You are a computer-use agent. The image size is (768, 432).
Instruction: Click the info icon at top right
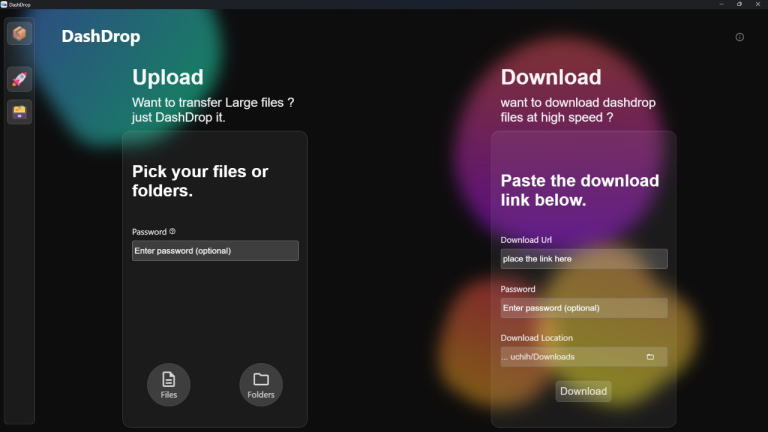740,37
